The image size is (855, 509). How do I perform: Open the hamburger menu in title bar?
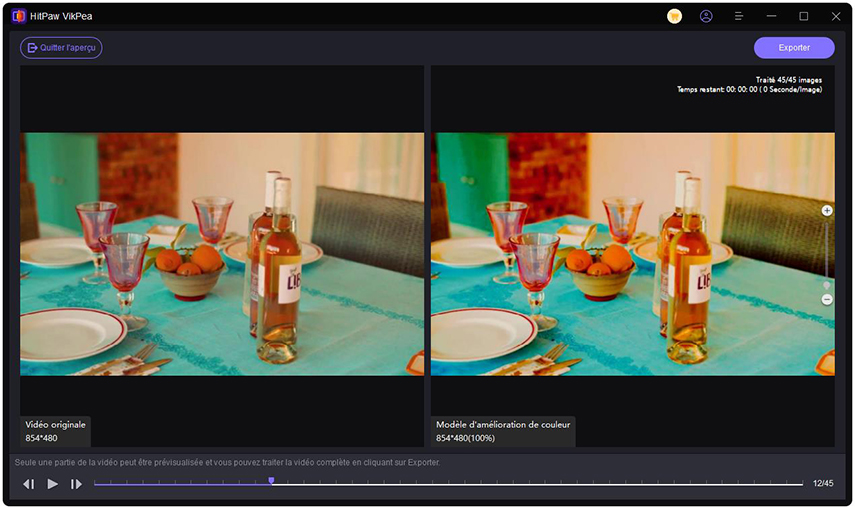click(738, 16)
